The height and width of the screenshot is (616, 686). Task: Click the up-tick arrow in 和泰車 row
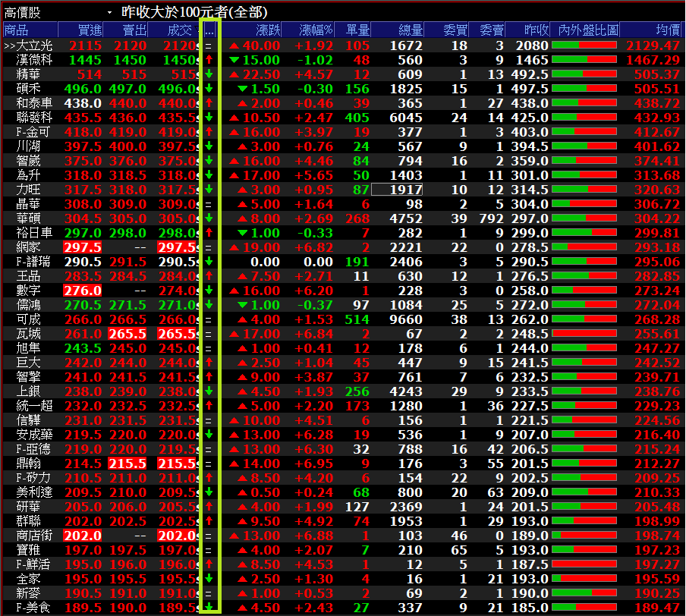click(209, 103)
